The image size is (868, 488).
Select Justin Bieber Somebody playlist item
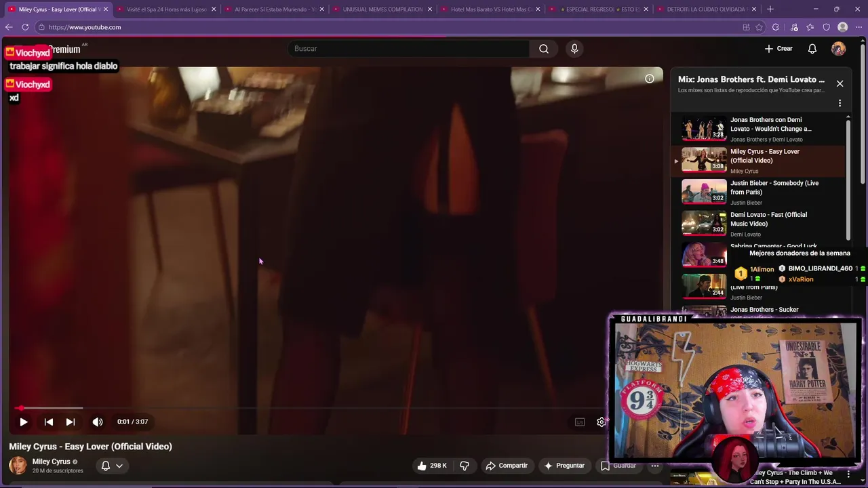(x=759, y=192)
